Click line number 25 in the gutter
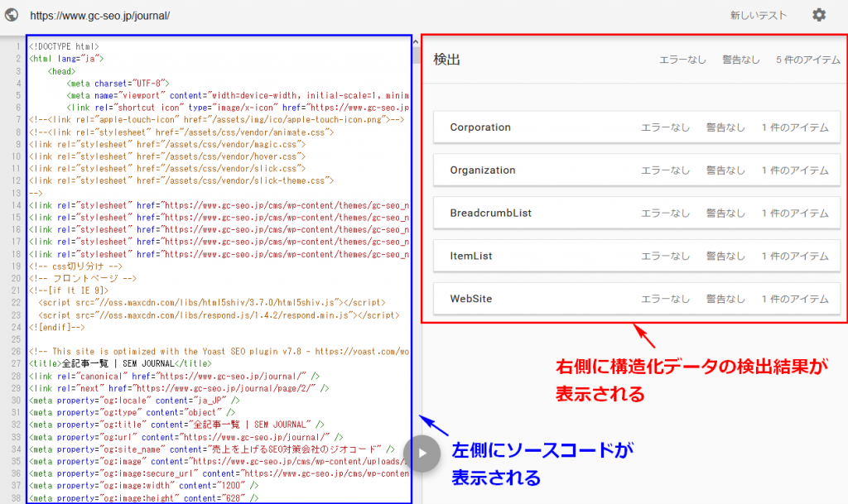Viewport: 848px width, 504px height. pyautogui.click(x=17, y=339)
